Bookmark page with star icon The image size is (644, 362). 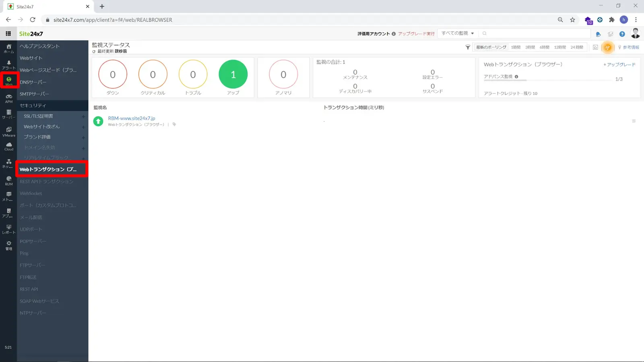[572, 20]
